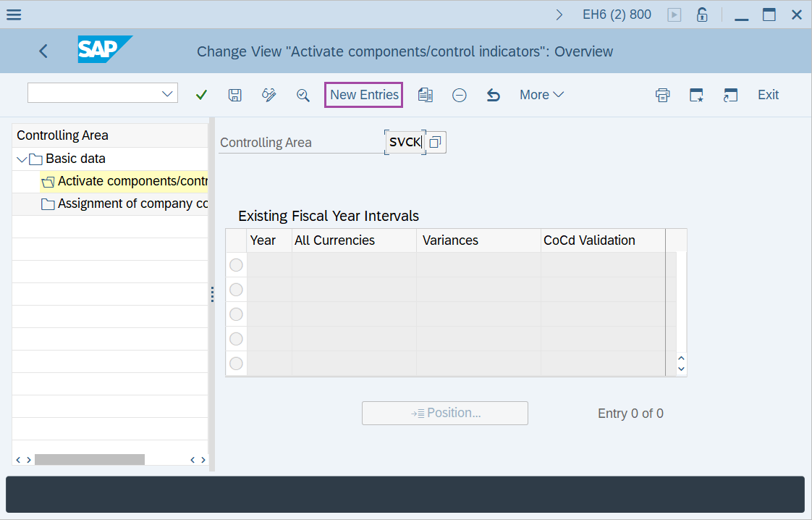Open the hamburger main menu
The height and width of the screenshot is (520, 812).
tap(14, 14)
